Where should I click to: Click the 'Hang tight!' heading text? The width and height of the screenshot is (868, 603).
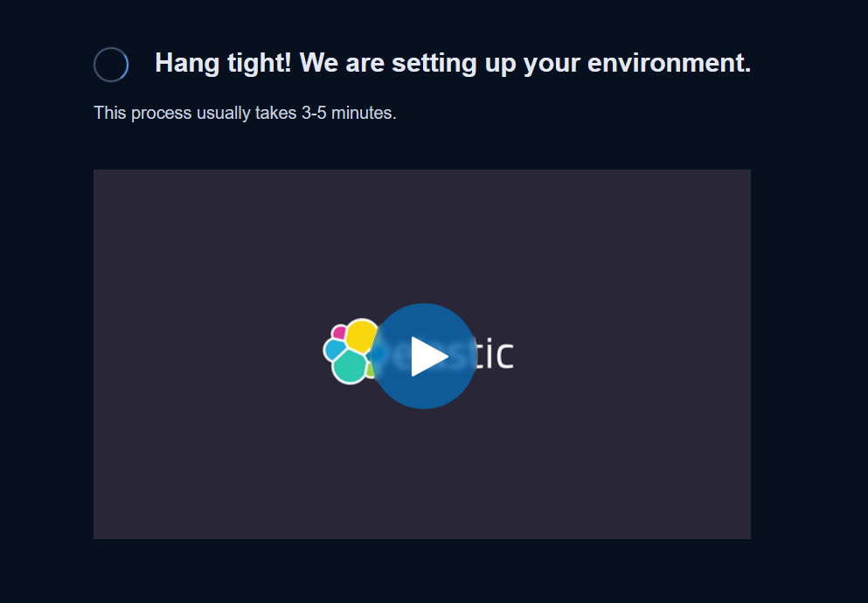[x=223, y=63]
